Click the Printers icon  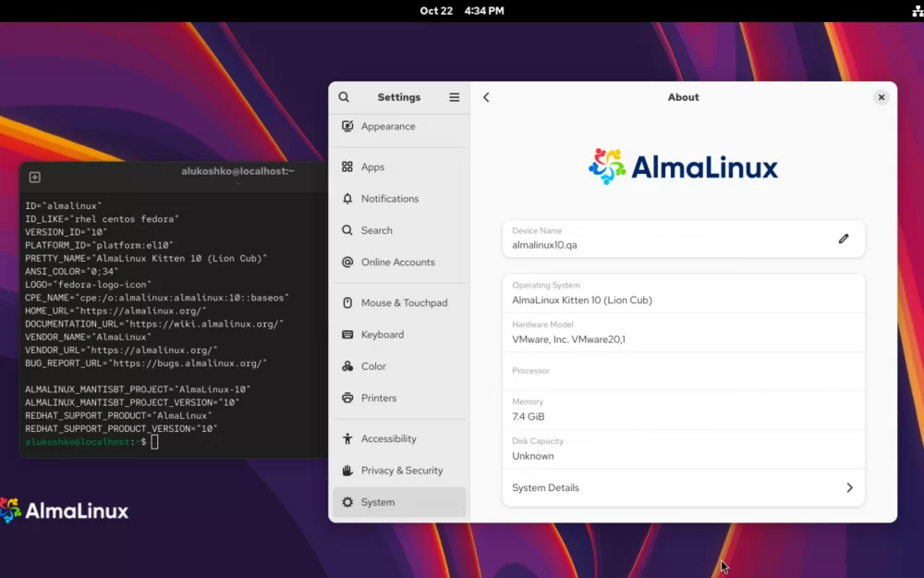[347, 398]
